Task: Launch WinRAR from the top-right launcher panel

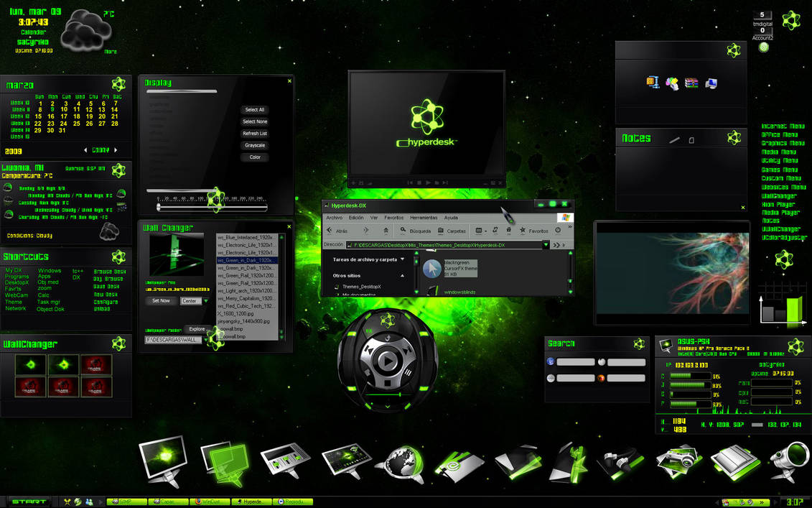Action: [691, 83]
